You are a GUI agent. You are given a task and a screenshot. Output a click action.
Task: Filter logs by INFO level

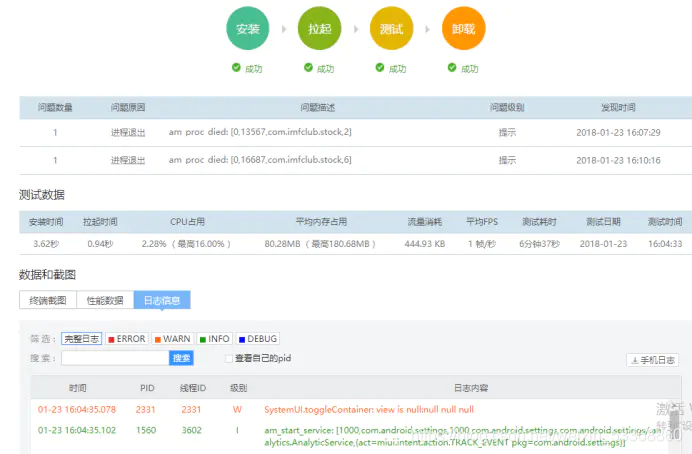pos(214,338)
